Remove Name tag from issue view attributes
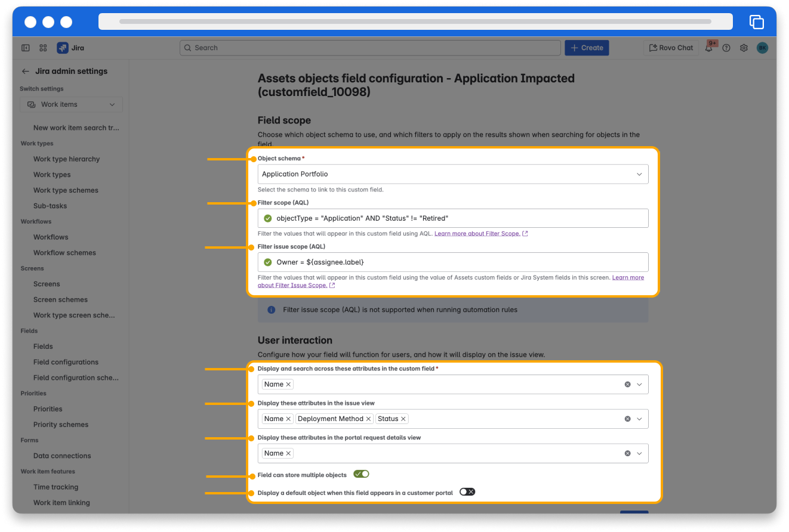The height and width of the screenshot is (532, 789). pyautogui.click(x=288, y=419)
